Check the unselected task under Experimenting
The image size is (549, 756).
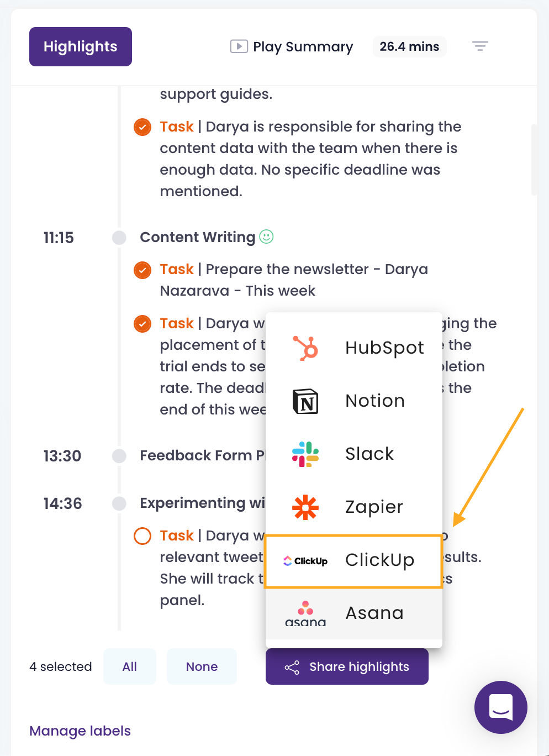pyautogui.click(x=142, y=536)
